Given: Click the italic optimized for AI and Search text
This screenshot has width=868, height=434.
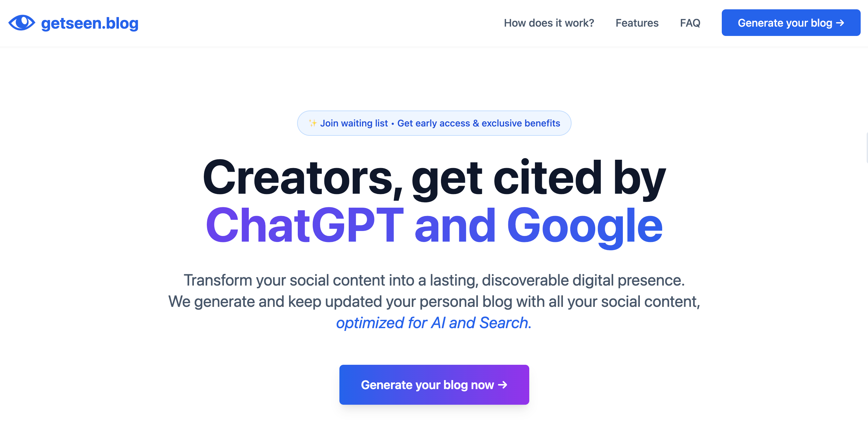Looking at the screenshot, I should [434, 323].
